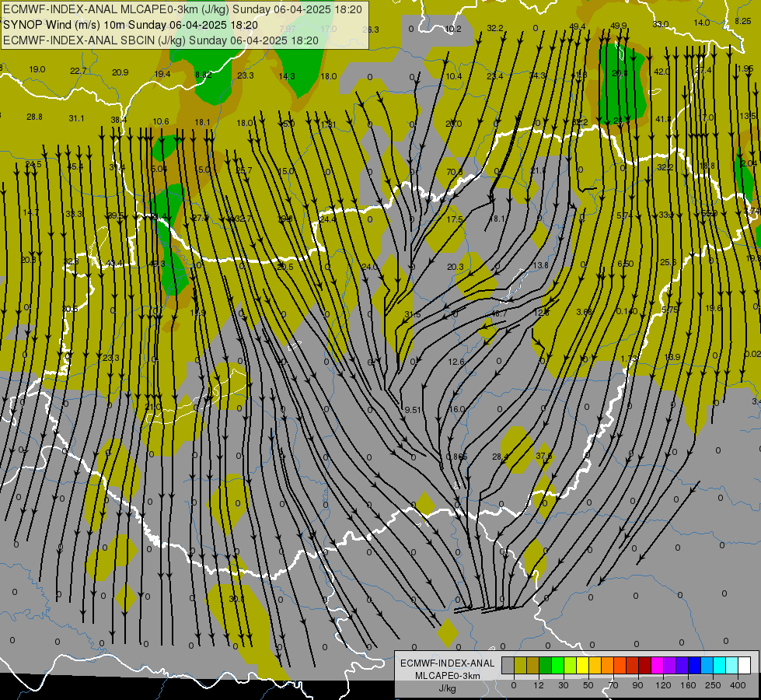Image resolution: width=761 pixels, height=700 pixels.
Task: Click the white swatch at legend end
Action: click(745, 666)
